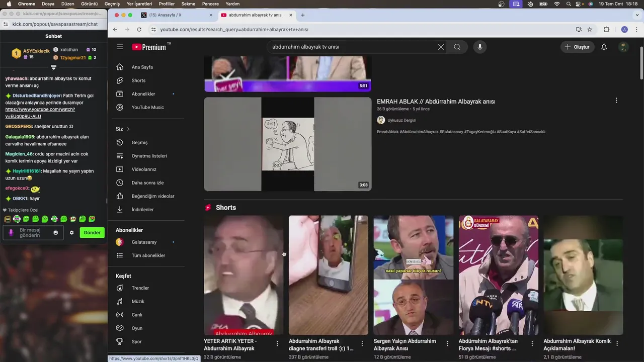
Task: Open the YETER ARTIK YETER short thumbnail
Action: pyautogui.click(x=244, y=275)
